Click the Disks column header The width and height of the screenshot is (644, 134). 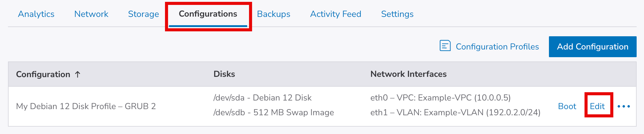pos(224,74)
